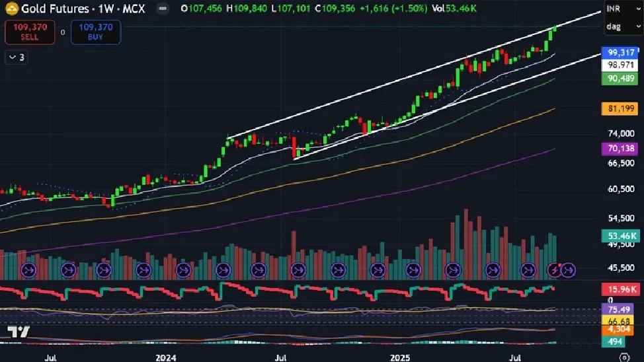Click the 2025 label on the time axis
Viewport: 644px width, 362px height.
click(x=400, y=357)
